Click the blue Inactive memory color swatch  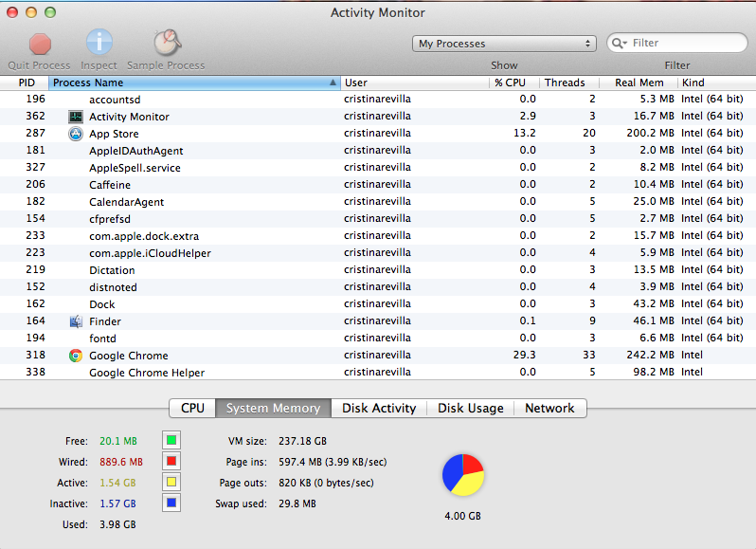[171, 503]
